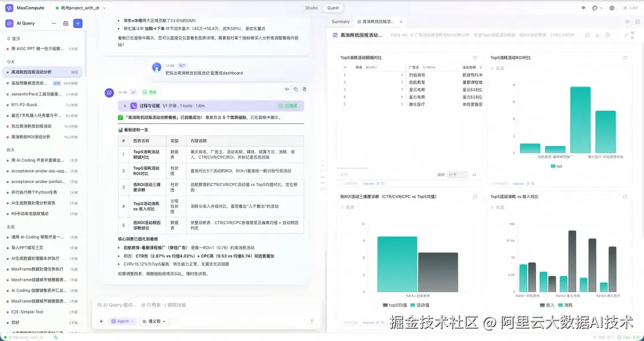Open conversation 找出高消耗低回报活动
The height and width of the screenshot is (341, 644).
(42, 126)
